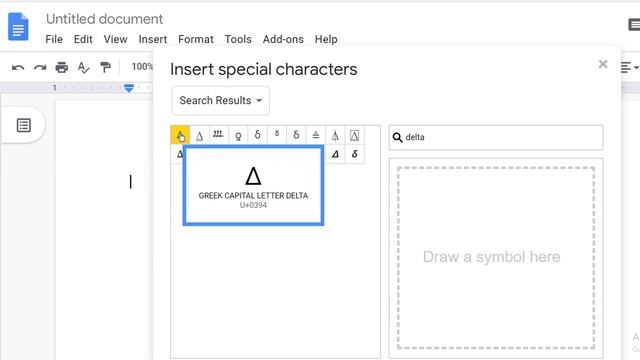Activate the paint format tool
640x360 pixels.
click(x=105, y=67)
